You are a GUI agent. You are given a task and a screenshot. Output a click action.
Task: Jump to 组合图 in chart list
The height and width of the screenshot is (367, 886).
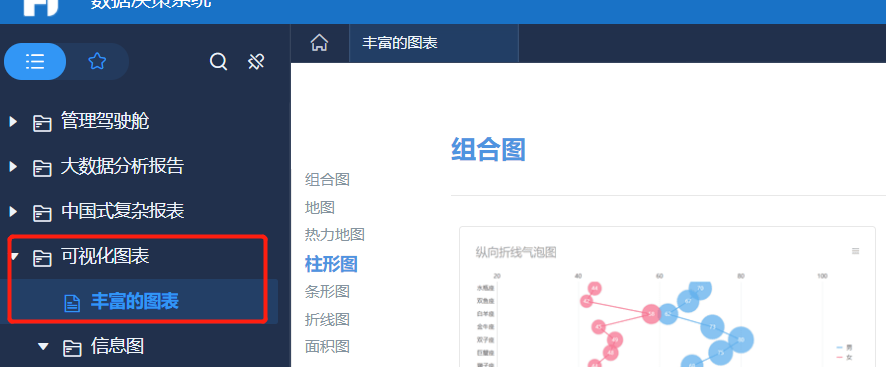(x=328, y=180)
